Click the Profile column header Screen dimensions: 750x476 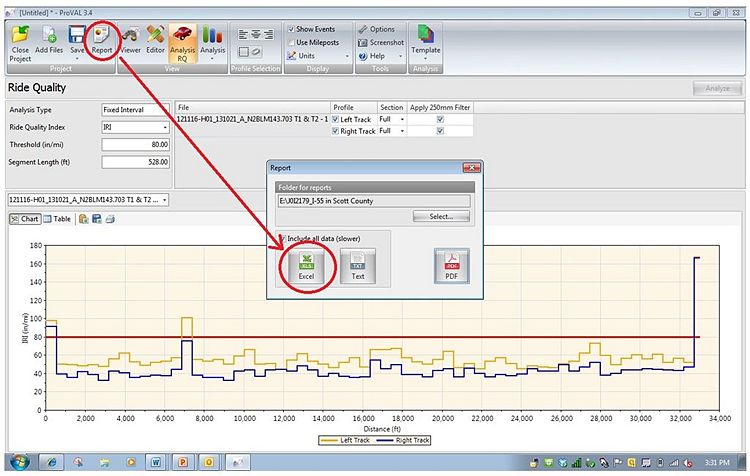point(354,108)
